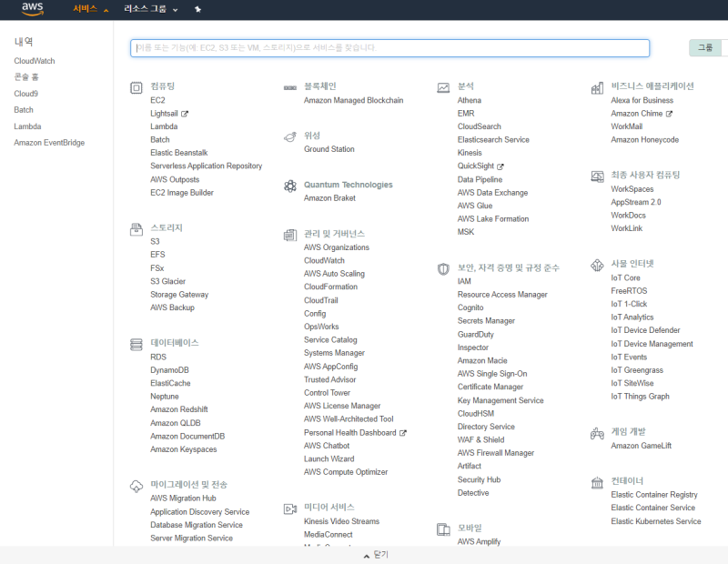
Task: Click the 사물 인터넷 category icon
Action: pyautogui.click(x=597, y=265)
